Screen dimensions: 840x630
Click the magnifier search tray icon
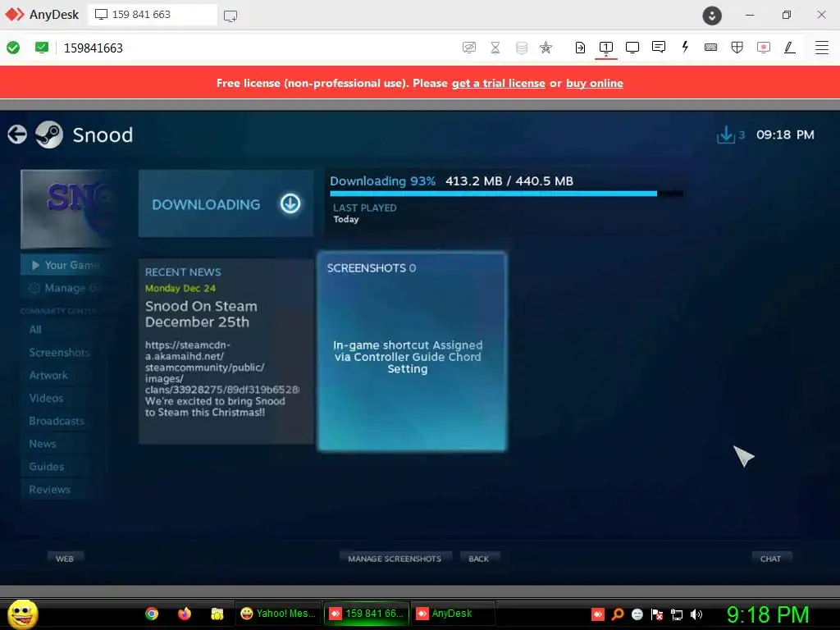[x=618, y=614]
